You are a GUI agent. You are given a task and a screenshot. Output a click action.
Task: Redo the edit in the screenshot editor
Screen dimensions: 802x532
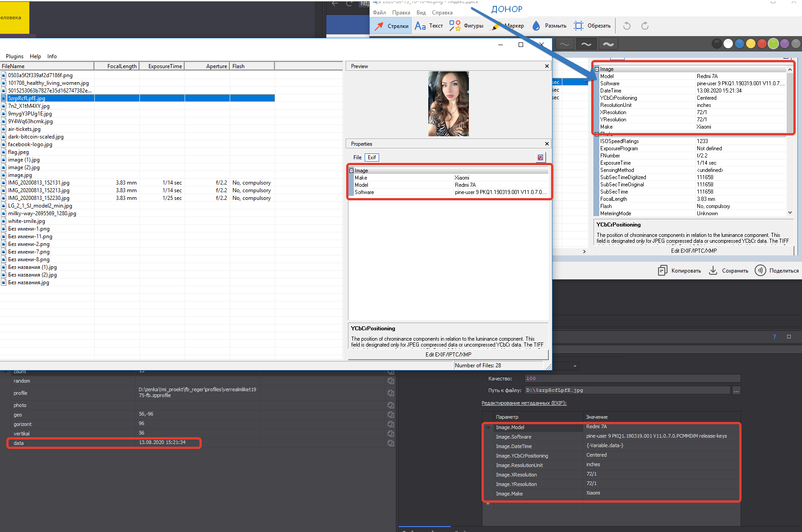tap(645, 26)
